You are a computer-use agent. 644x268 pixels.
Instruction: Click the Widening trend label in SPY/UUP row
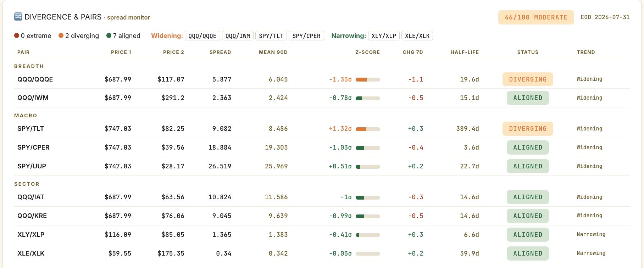(x=589, y=166)
